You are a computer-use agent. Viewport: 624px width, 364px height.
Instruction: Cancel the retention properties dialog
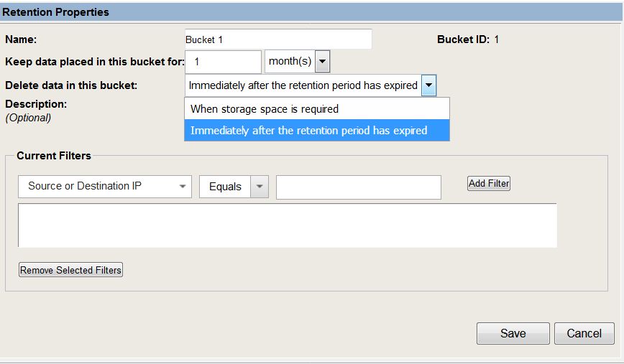click(584, 333)
